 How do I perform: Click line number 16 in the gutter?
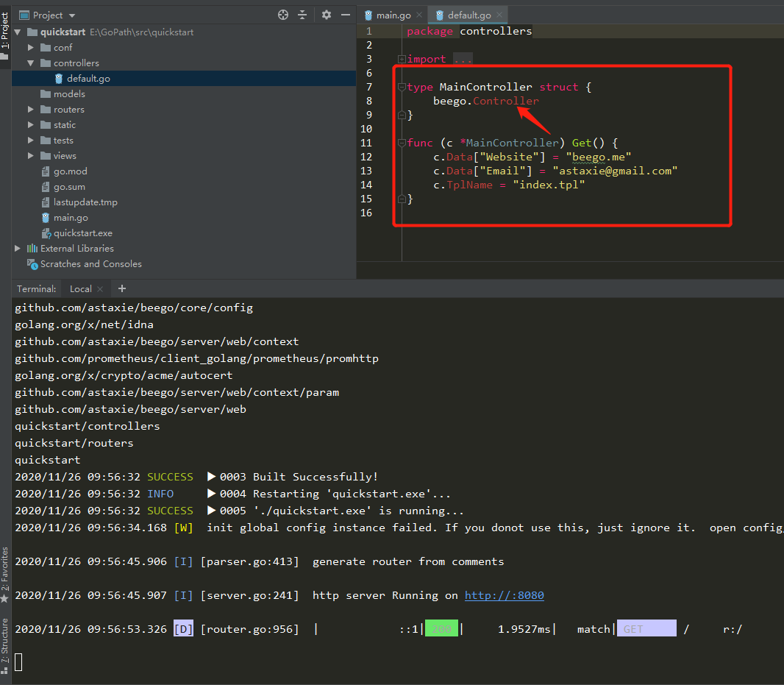(366, 213)
